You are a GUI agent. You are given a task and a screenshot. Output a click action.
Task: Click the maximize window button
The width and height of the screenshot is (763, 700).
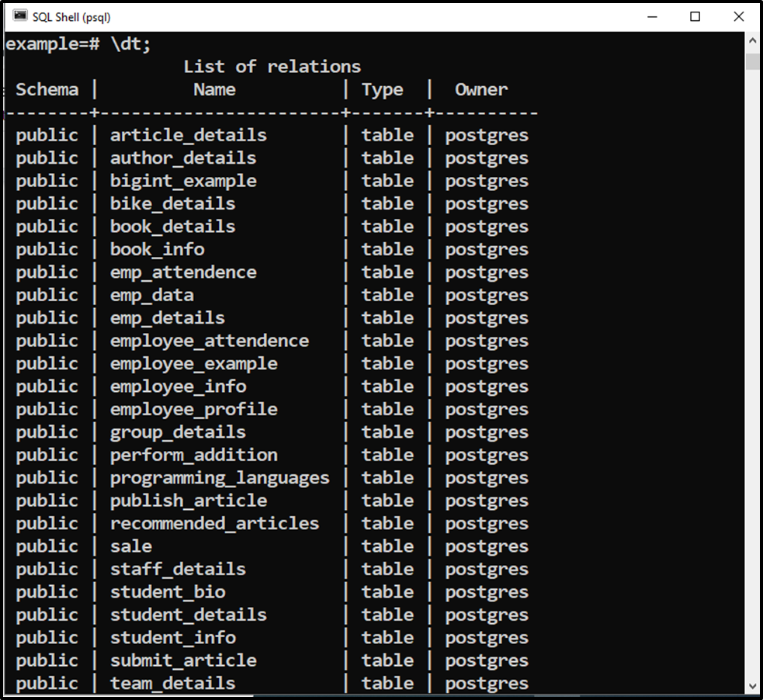pyautogui.click(x=695, y=16)
